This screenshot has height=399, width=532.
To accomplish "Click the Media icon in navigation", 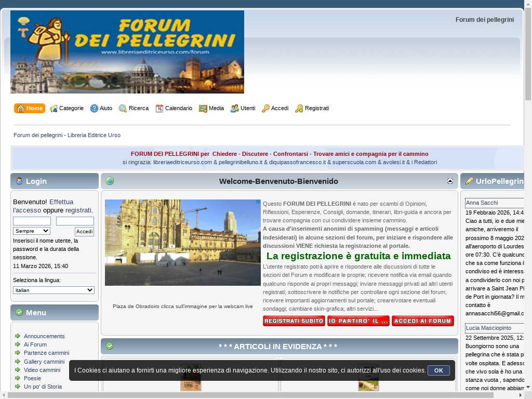I will pos(203,109).
